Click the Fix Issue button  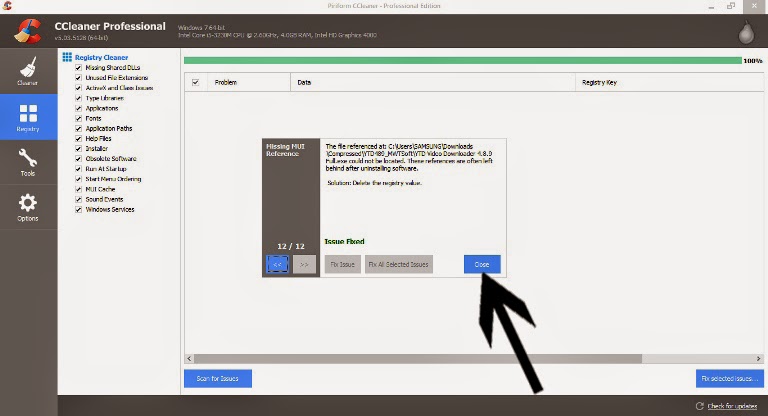[342, 264]
